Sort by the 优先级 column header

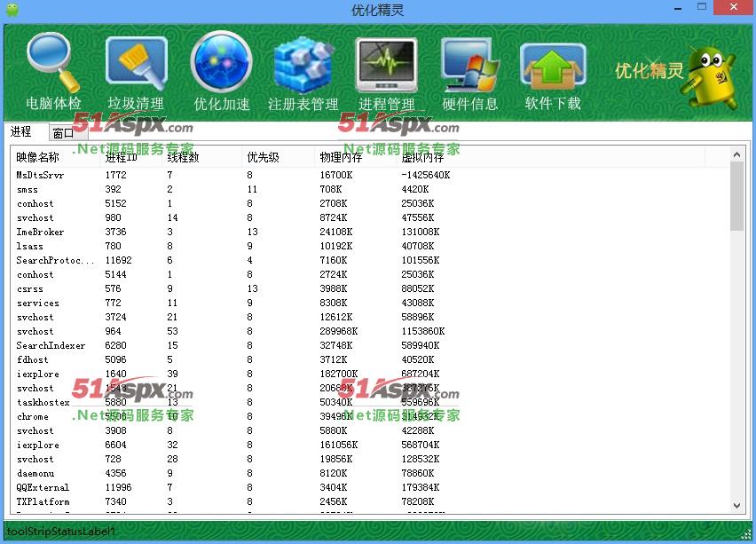pyautogui.click(x=279, y=157)
